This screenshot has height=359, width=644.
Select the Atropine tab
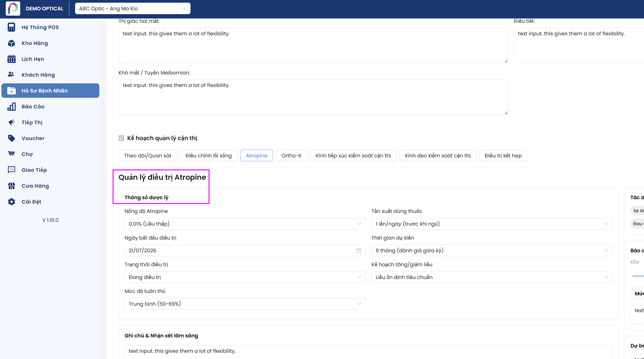[256, 155]
